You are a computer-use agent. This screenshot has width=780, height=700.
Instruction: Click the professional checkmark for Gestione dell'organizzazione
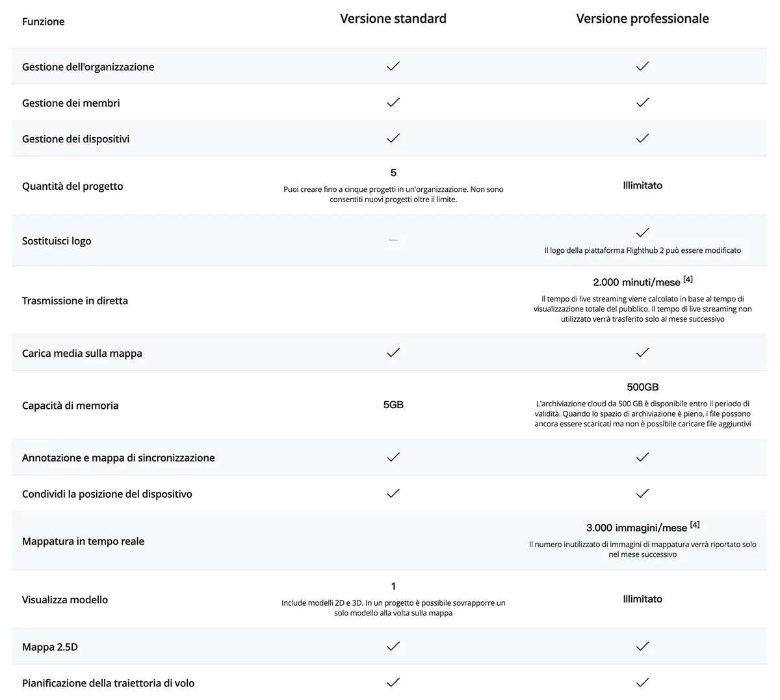642,66
